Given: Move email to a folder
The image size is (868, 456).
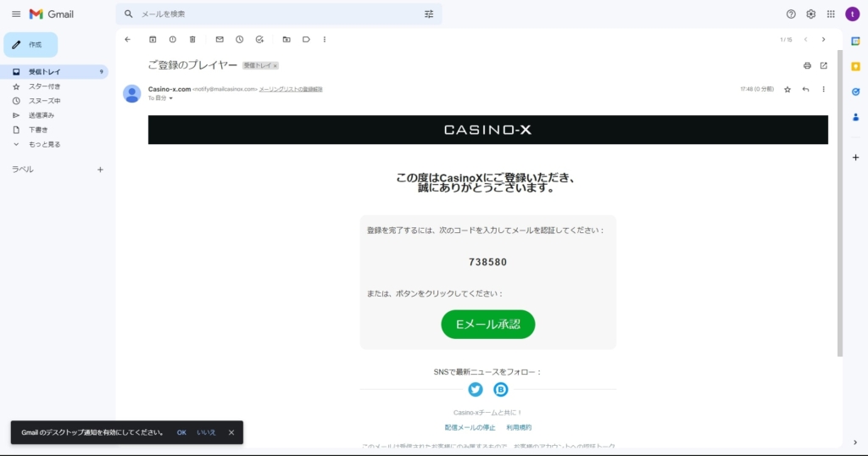Looking at the screenshot, I should coord(287,40).
